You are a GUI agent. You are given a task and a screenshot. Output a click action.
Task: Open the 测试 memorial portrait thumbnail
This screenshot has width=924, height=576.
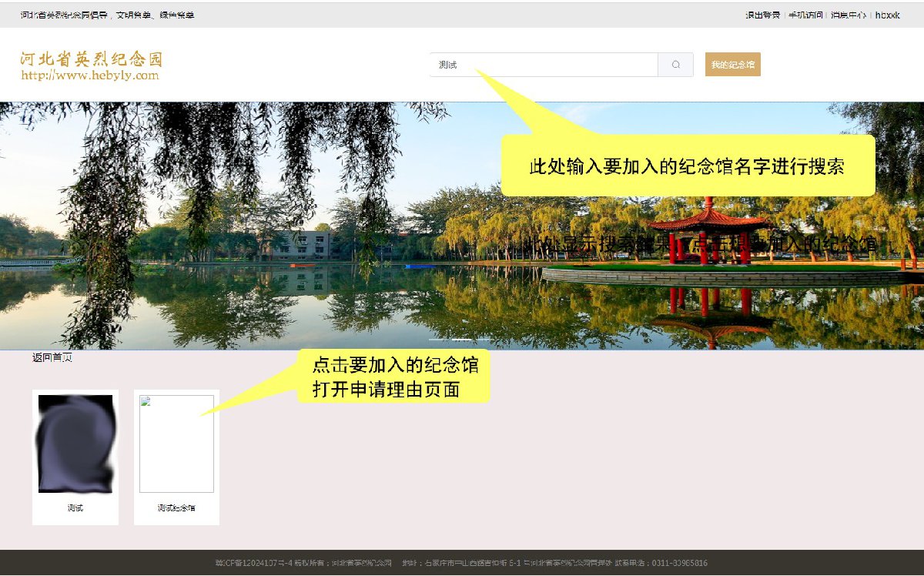pyautogui.click(x=75, y=444)
